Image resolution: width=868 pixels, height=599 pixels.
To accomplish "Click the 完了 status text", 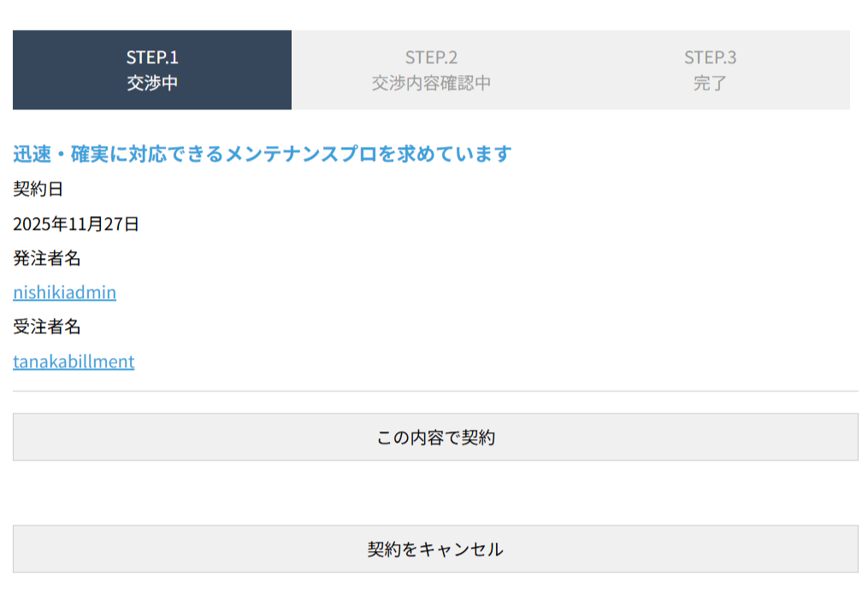I will pyautogui.click(x=710, y=84).
